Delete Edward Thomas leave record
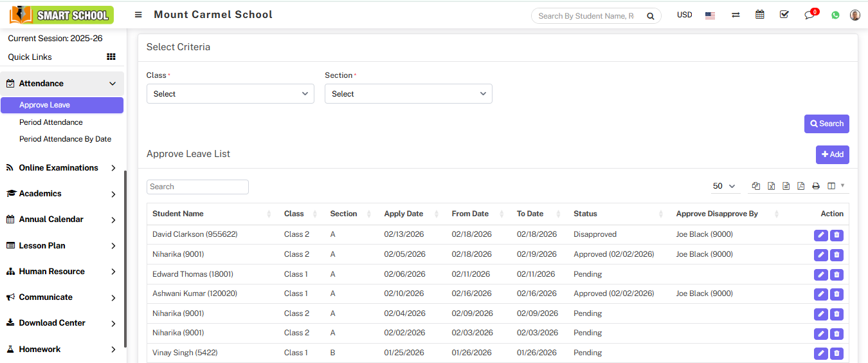This screenshot has width=868, height=363. click(836, 275)
